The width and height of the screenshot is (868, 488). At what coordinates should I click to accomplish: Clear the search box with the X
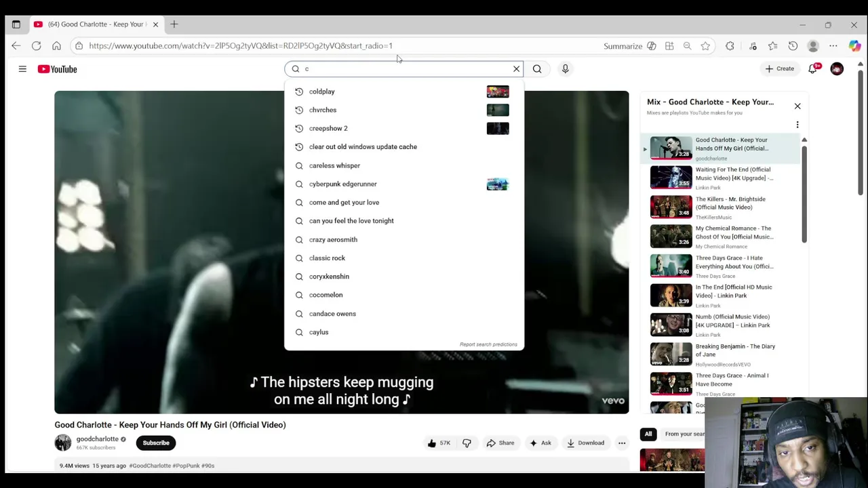[516, 68]
